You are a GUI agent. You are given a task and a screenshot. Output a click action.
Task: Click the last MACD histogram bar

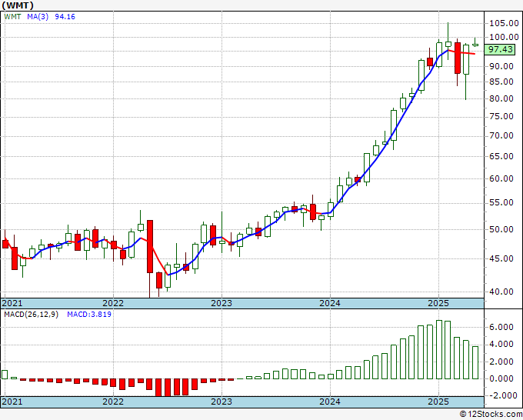coord(475,362)
